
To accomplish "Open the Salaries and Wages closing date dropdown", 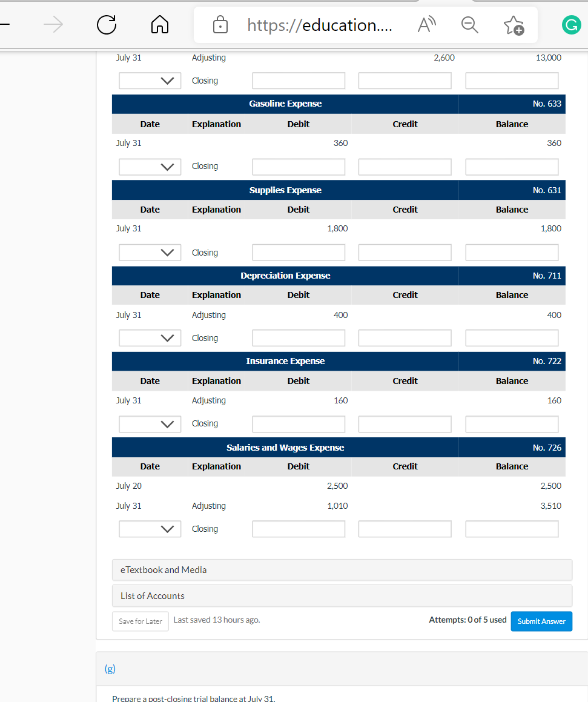I will coord(150,529).
